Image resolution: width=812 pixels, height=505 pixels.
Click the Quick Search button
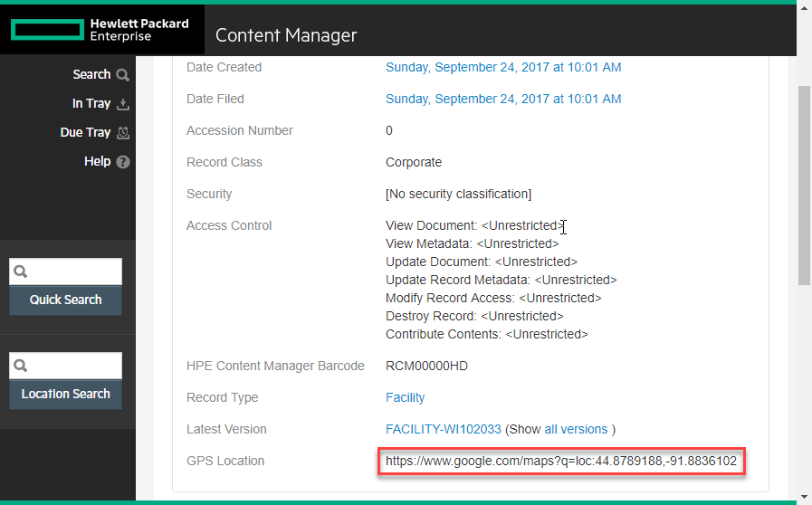click(x=66, y=300)
